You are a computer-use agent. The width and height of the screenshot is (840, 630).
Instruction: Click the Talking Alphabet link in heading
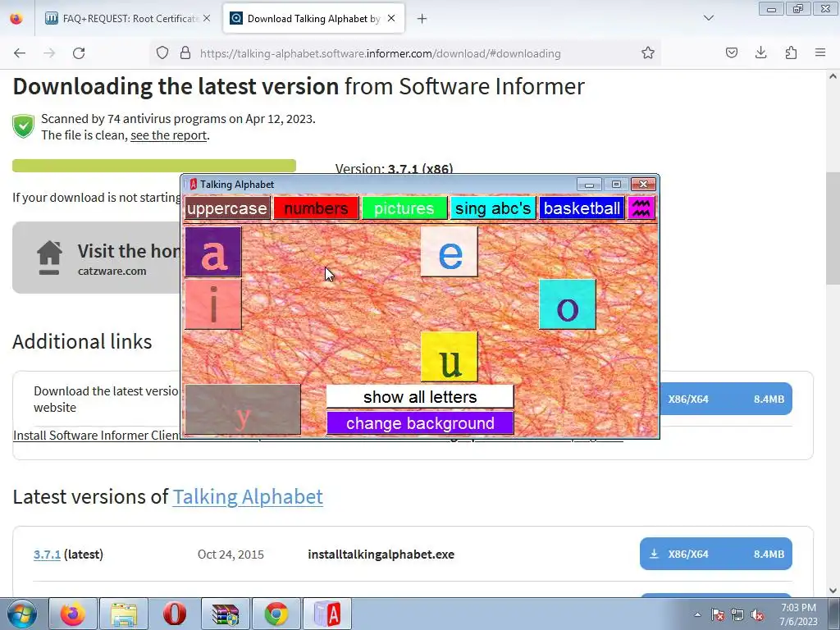248,496
